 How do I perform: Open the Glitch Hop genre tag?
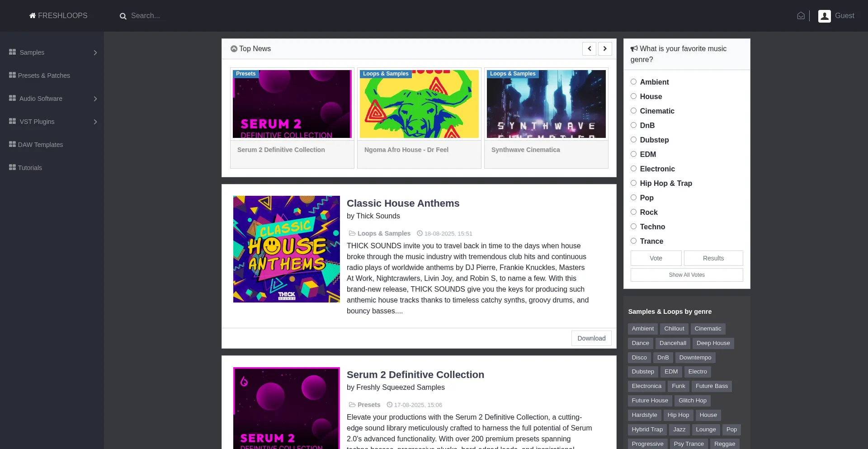pyautogui.click(x=692, y=401)
